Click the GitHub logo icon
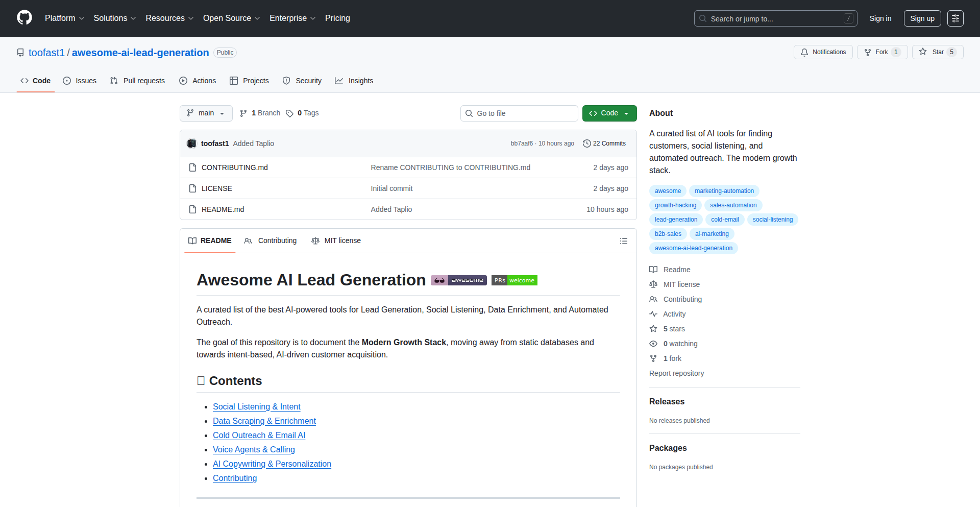This screenshot has height=507, width=980. (24, 18)
